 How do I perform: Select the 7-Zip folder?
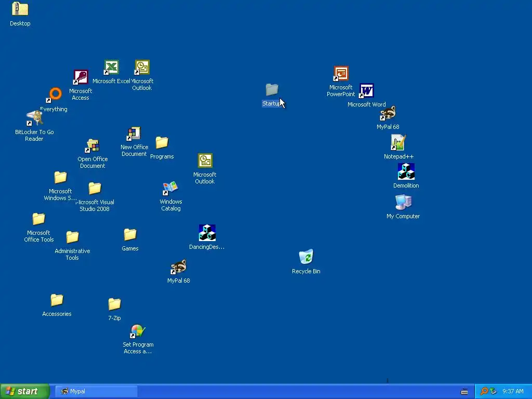pos(114,304)
